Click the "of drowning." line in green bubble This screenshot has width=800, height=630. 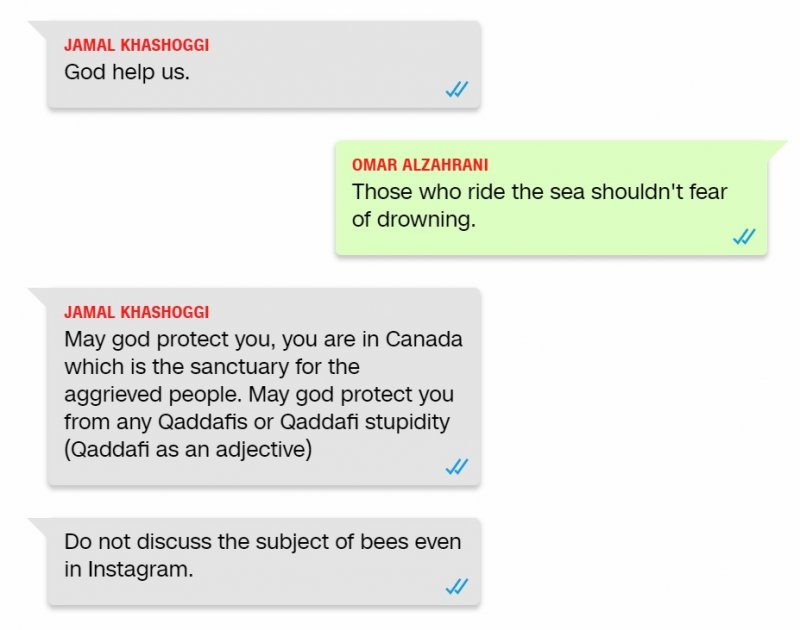[x=414, y=220]
